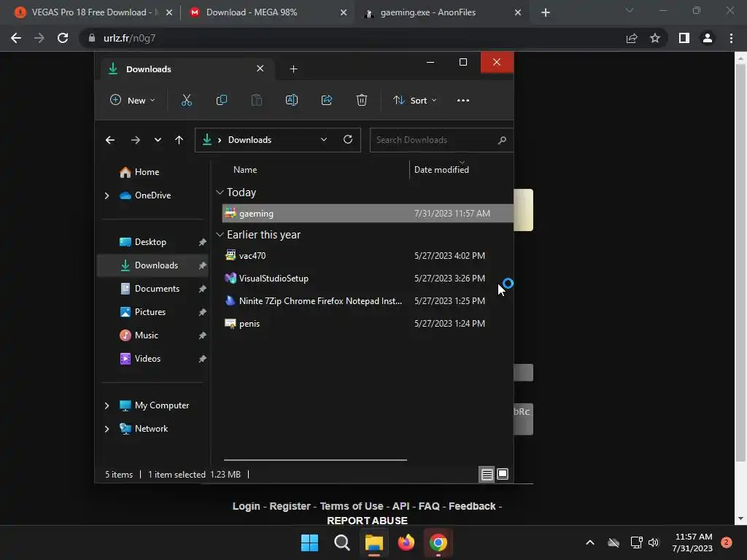747x560 pixels.
Task: Open Chrome's three-dot menu
Action: tap(731, 38)
